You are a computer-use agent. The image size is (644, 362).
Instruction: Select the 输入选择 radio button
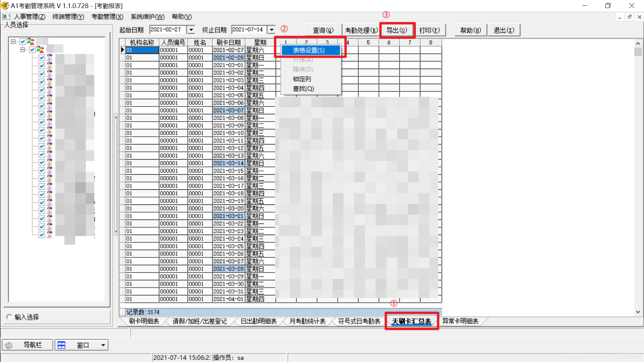(x=9, y=317)
